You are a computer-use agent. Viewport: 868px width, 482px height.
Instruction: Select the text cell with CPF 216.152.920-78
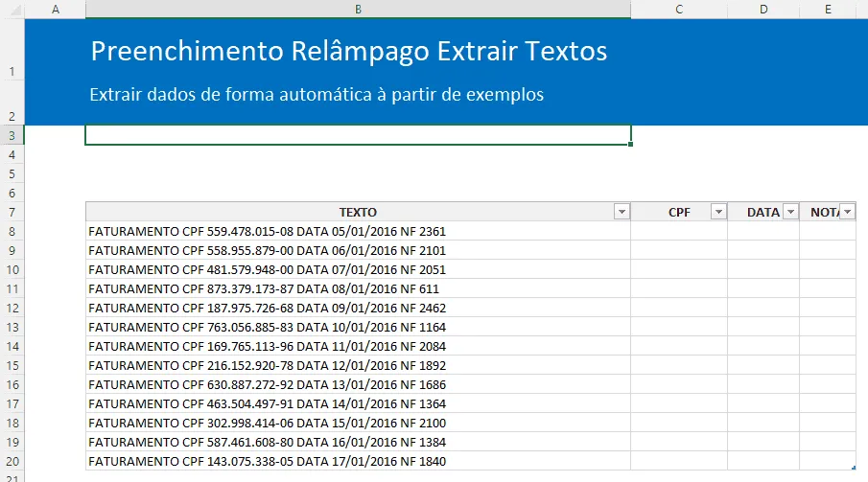coord(358,366)
